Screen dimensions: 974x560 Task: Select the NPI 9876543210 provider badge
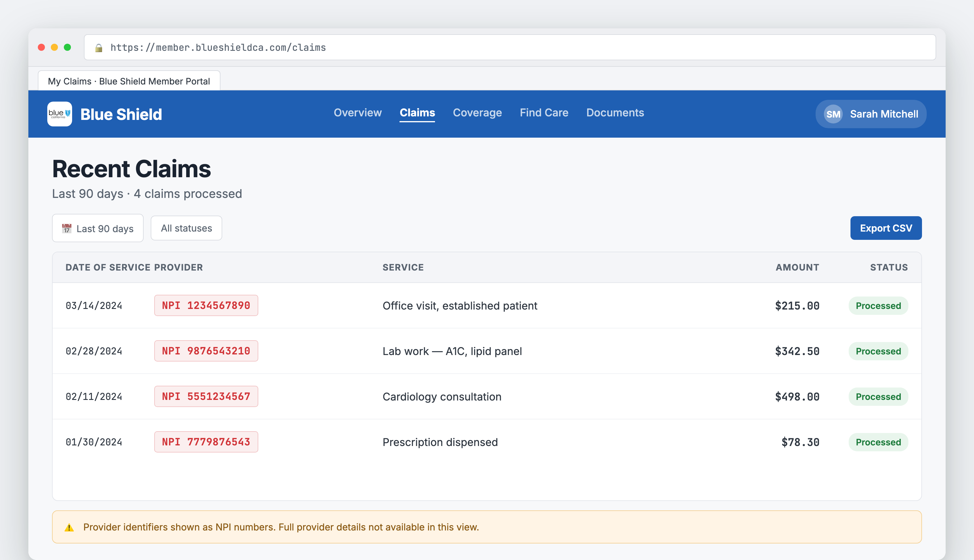click(x=206, y=351)
